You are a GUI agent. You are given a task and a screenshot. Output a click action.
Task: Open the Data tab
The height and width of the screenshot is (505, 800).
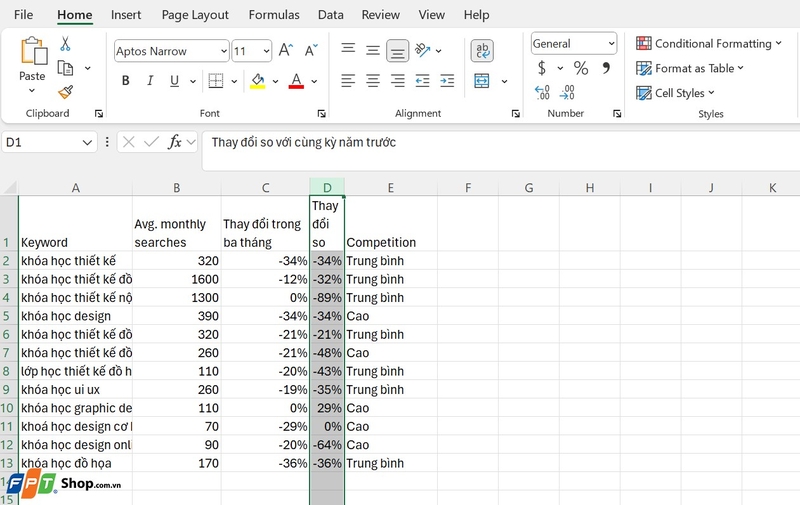coord(331,15)
